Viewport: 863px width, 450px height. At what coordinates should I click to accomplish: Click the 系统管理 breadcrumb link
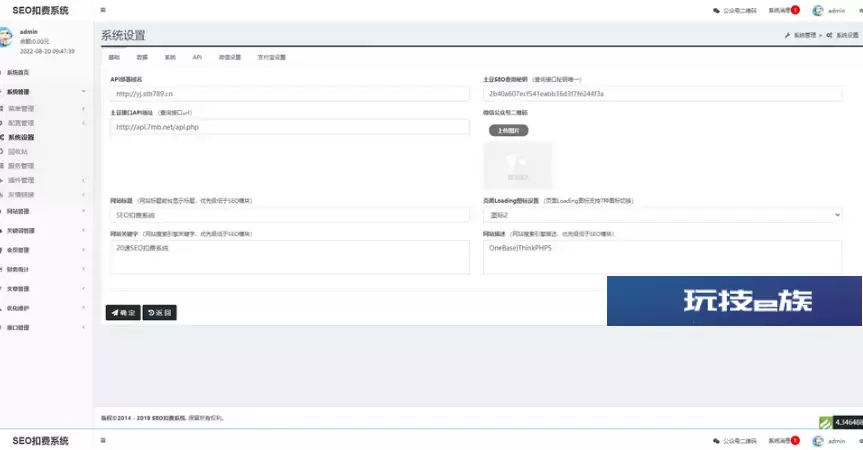(x=805, y=35)
